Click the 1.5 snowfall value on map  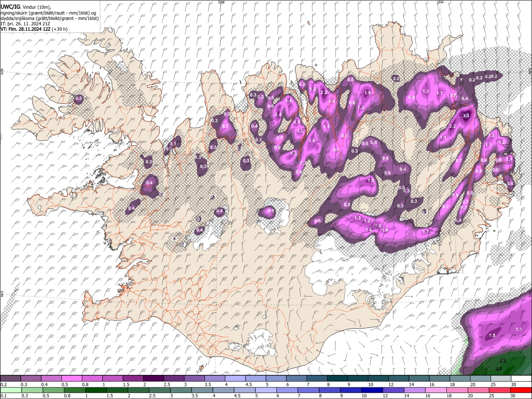coord(294,153)
